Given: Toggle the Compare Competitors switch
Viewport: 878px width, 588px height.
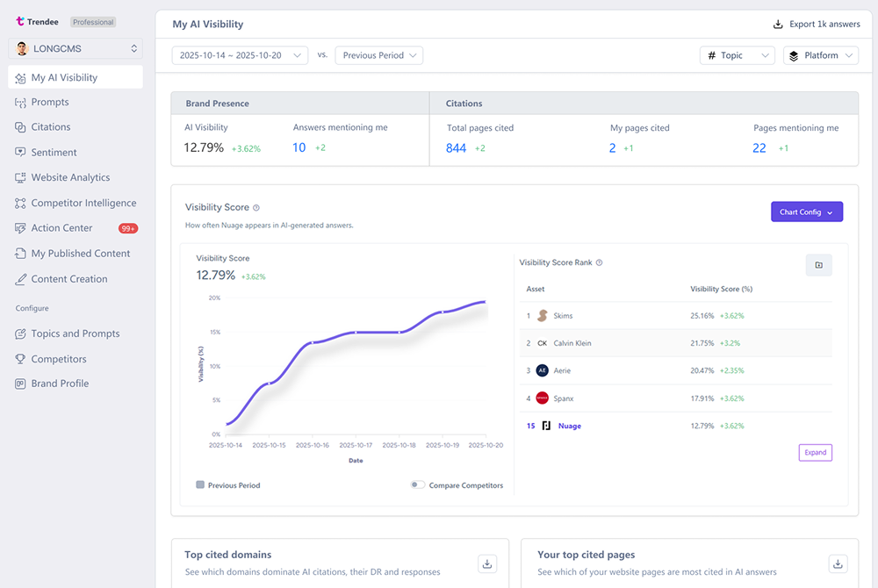Looking at the screenshot, I should click(417, 485).
